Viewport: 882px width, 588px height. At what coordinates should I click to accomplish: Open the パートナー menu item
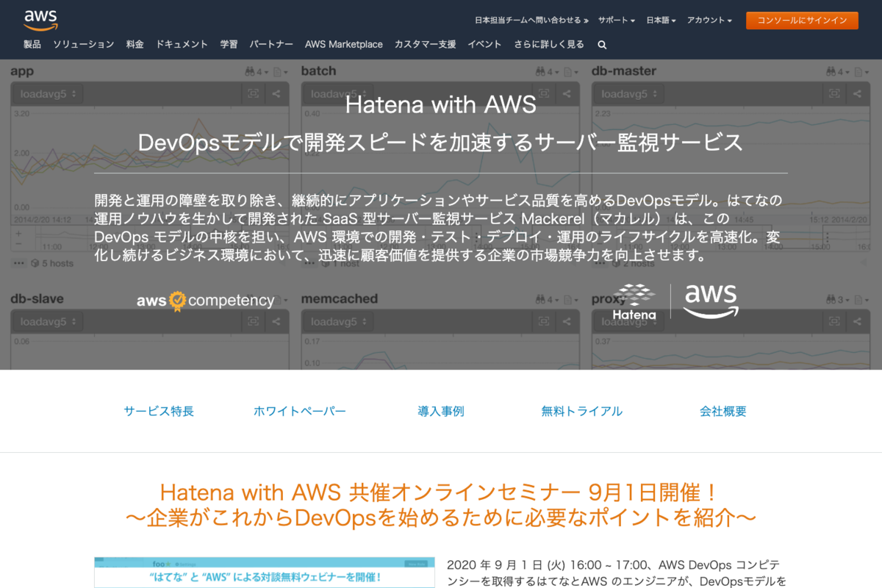[x=271, y=44]
